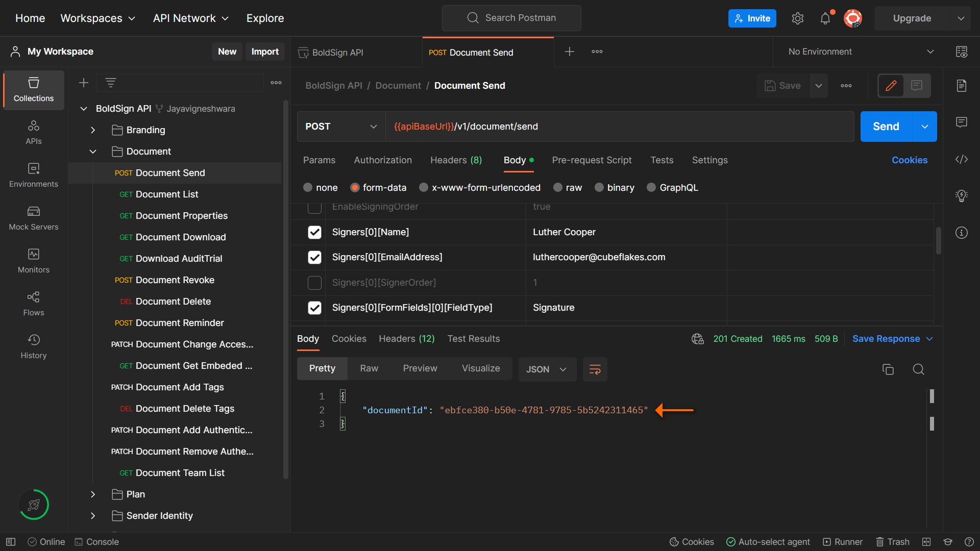Open the settings gear in the header

click(x=798, y=18)
